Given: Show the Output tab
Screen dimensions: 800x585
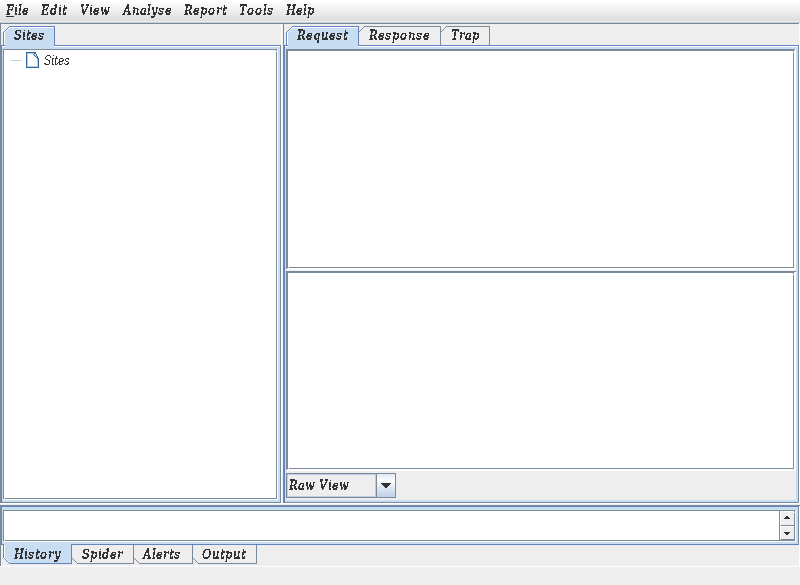Looking at the screenshot, I should click(224, 554).
